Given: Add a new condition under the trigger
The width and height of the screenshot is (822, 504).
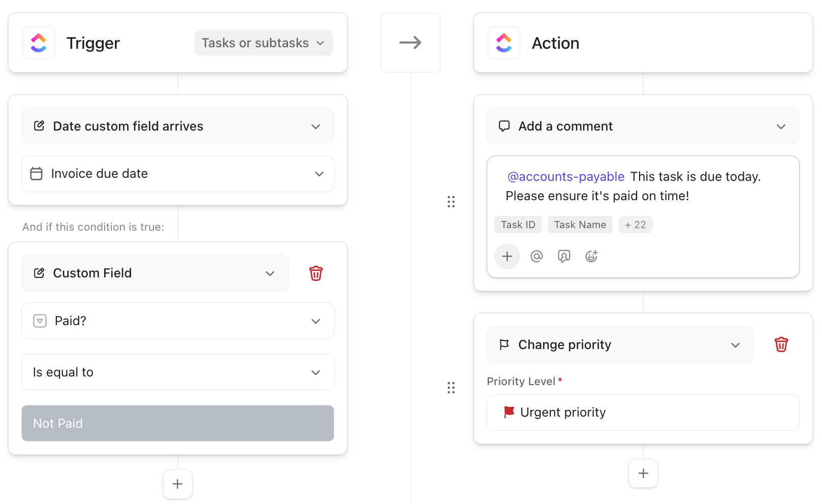Looking at the screenshot, I should [x=177, y=484].
